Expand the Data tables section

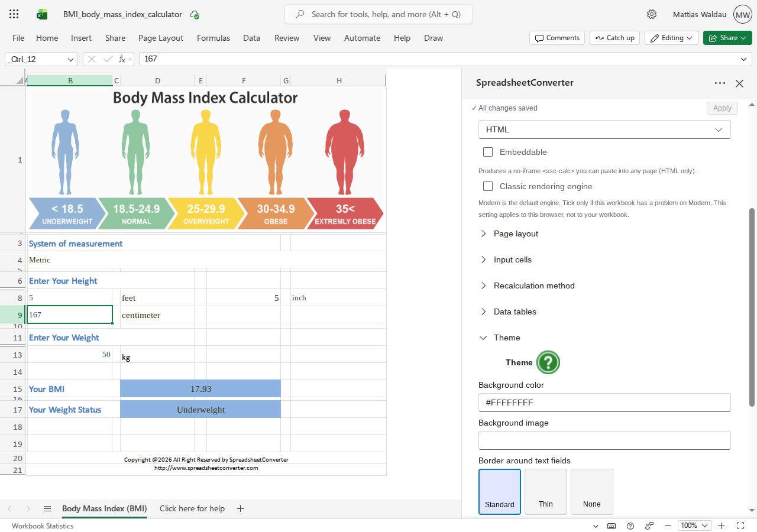tap(604, 312)
